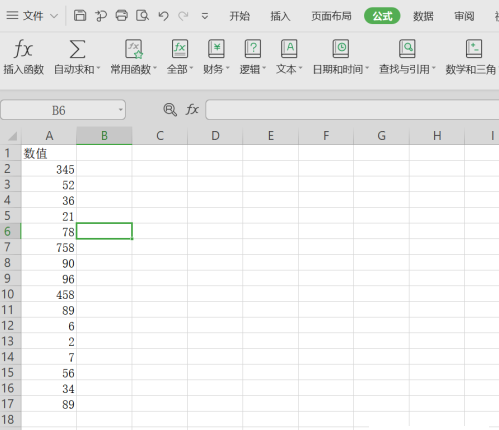499x430 pixels.
Task: Expand the 常用函数 dropdown arrow
Action: click(x=155, y=68)
